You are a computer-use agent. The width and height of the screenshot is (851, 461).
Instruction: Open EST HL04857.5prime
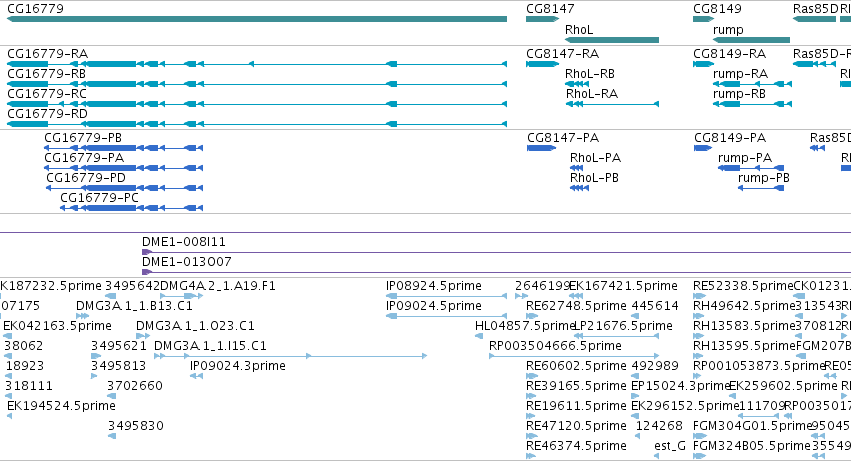point(479,336)
